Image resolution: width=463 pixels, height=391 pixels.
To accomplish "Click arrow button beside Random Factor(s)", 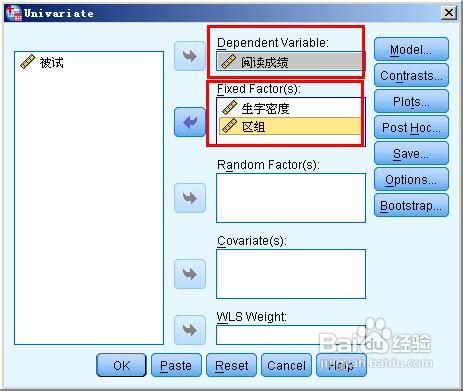I will [190, 198].
